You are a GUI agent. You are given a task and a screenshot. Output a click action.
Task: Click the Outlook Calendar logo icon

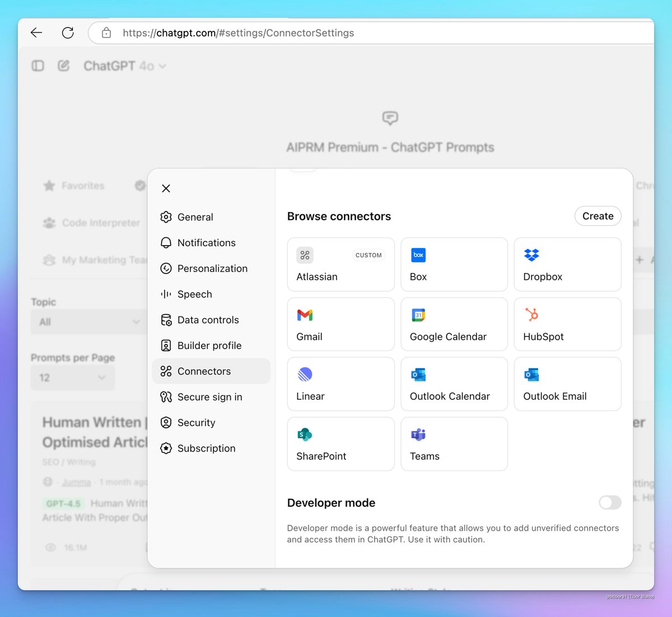pos(418,375)
